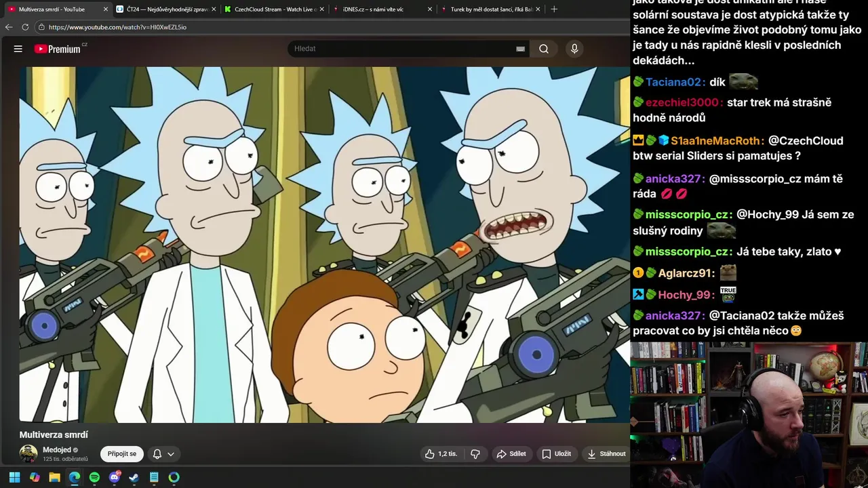Go back with browser back arrow

click(9, 27)
